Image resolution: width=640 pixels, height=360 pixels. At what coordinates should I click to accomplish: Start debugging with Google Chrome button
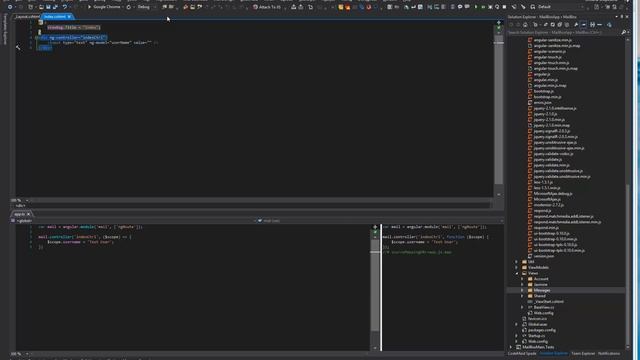104,7
